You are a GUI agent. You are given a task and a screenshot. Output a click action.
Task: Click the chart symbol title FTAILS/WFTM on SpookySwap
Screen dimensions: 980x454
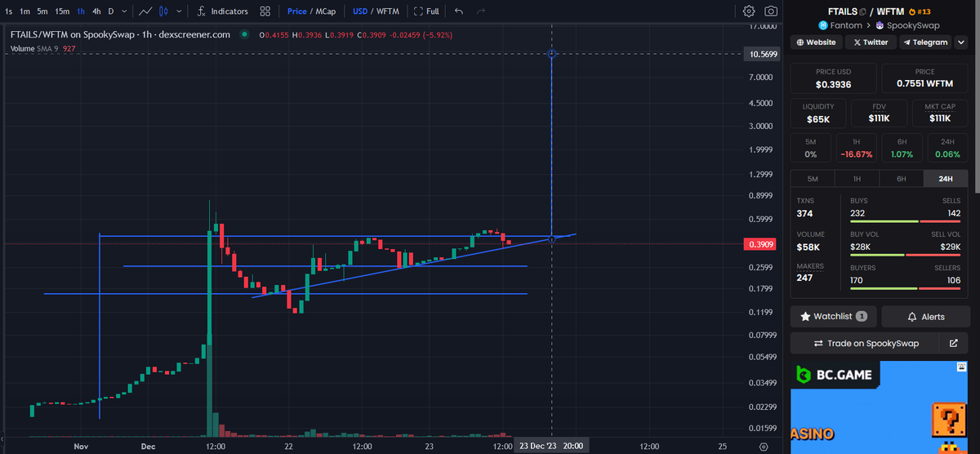click(x=121, y=35)
